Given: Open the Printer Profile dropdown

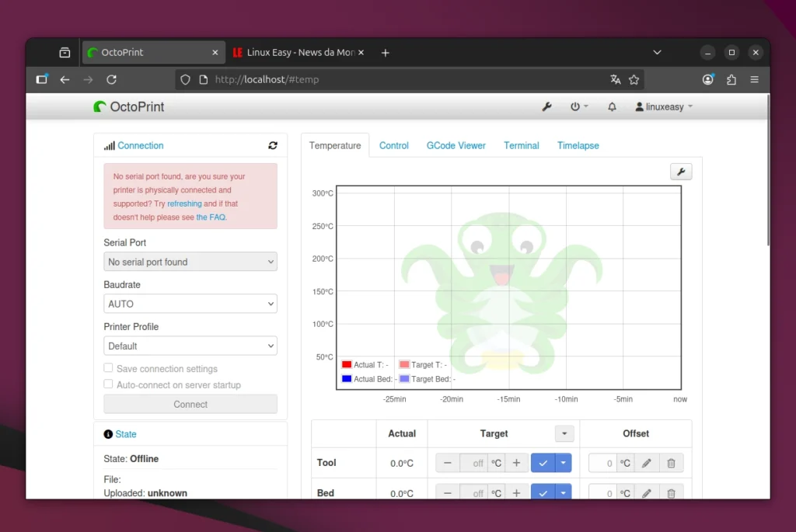Looking at the screenshot, I should [190, 345].
